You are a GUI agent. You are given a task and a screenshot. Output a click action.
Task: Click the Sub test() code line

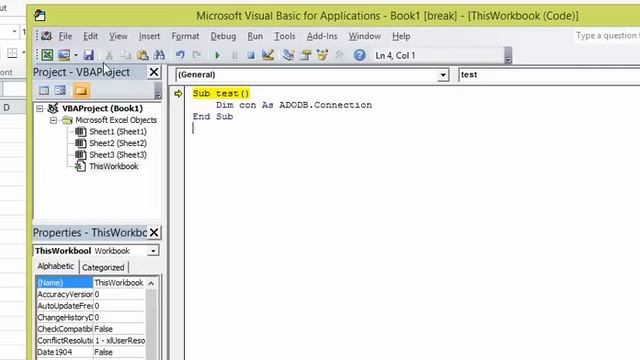coord(221,93)
